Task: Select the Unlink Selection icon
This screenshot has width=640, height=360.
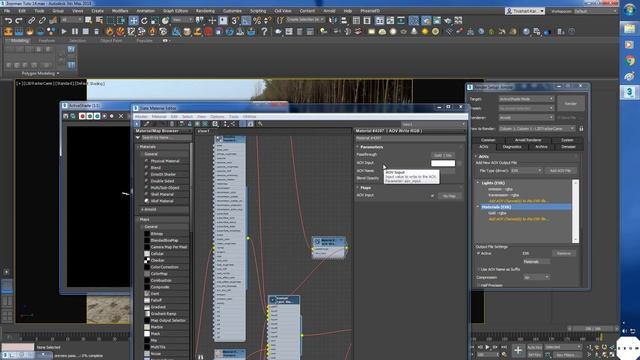Action: (x=42, y=20)
